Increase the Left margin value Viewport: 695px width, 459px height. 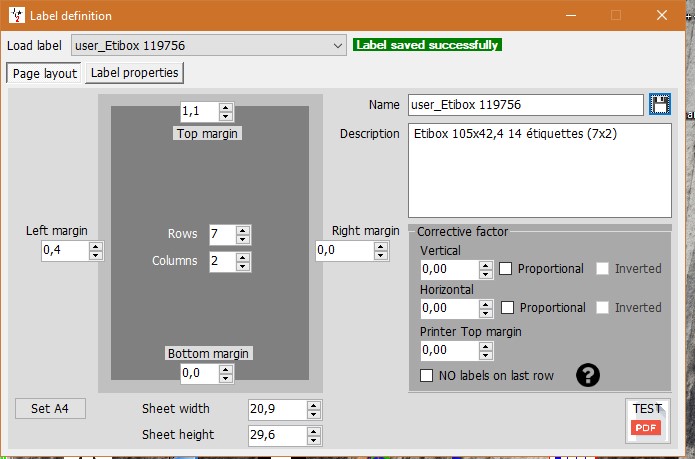[96, 247]
